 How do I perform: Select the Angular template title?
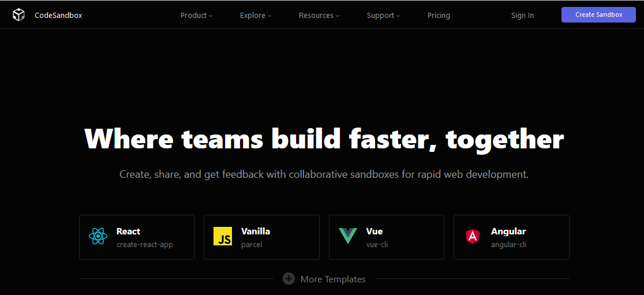tap(508, 231)
